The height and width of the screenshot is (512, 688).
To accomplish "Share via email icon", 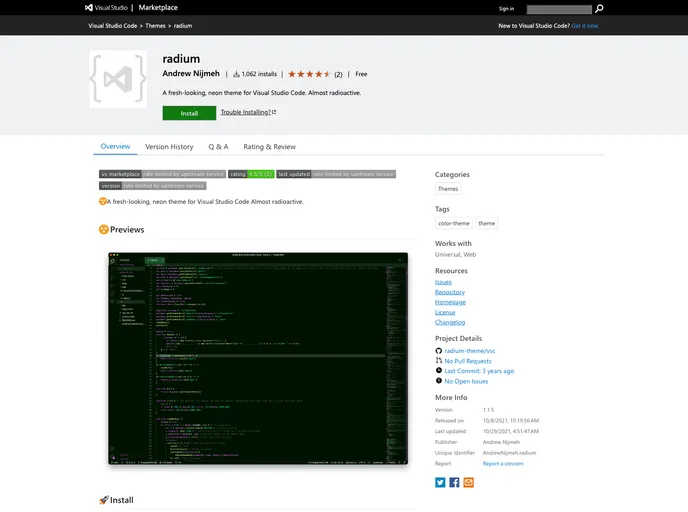I will 469,483.
